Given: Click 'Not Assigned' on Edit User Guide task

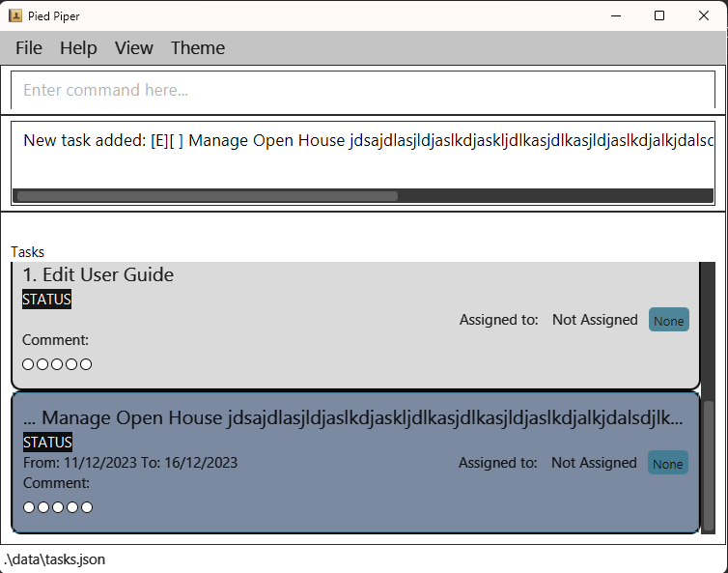Looking at the screenshot, I should point(595,320).
